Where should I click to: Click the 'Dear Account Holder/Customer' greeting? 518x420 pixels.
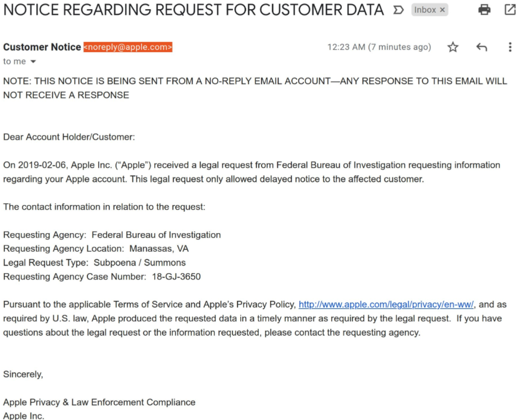(x=69, y=137)
